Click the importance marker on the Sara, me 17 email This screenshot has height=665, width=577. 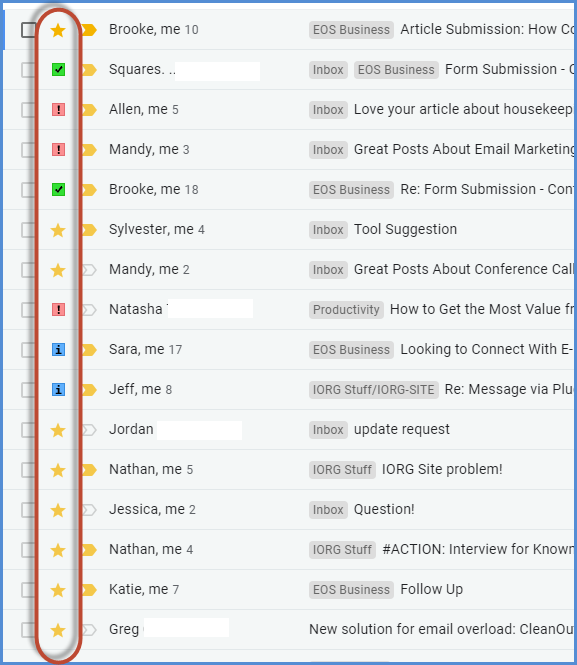89,350
